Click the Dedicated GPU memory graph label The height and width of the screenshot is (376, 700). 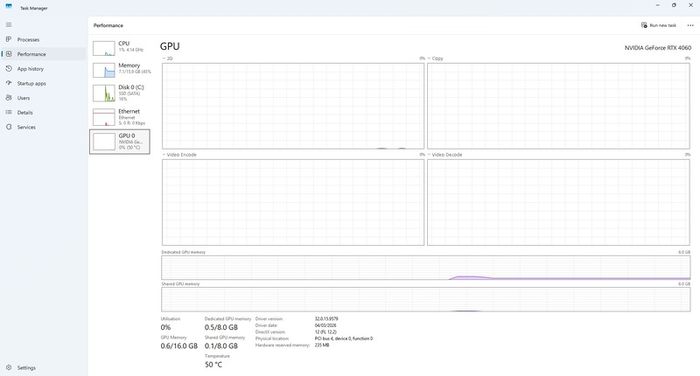[183, 252]
